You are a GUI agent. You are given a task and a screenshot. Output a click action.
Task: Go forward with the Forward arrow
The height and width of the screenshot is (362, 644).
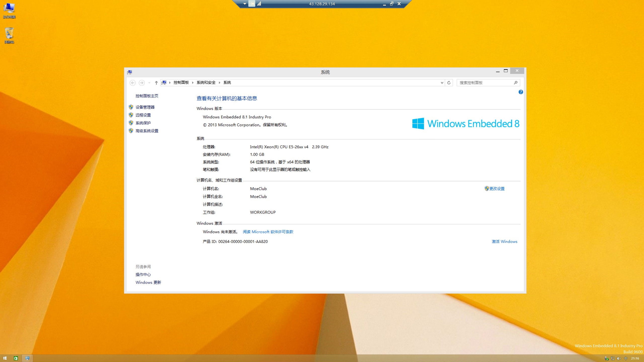click(142, 83)
